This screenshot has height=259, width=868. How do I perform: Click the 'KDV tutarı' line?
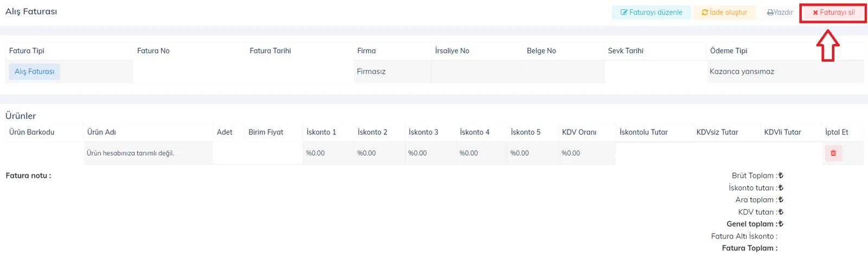(x=761, y=212)
